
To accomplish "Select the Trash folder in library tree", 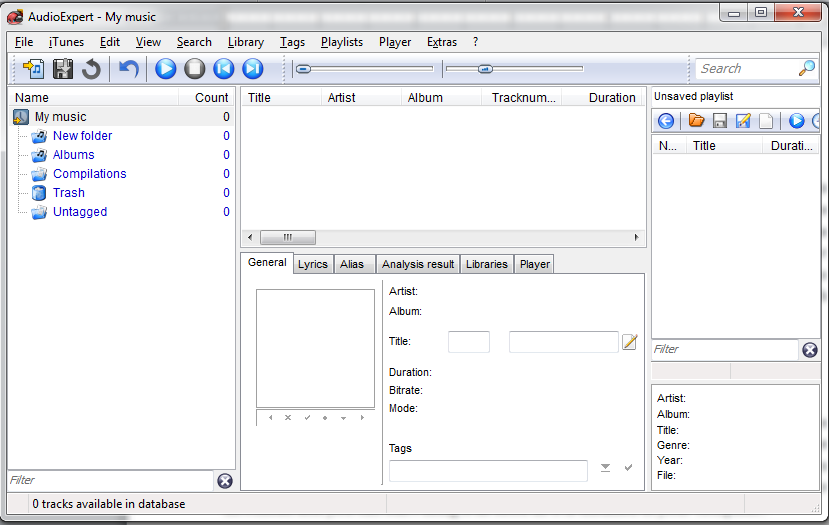I will pyautogui.click(x=68, y=193).
